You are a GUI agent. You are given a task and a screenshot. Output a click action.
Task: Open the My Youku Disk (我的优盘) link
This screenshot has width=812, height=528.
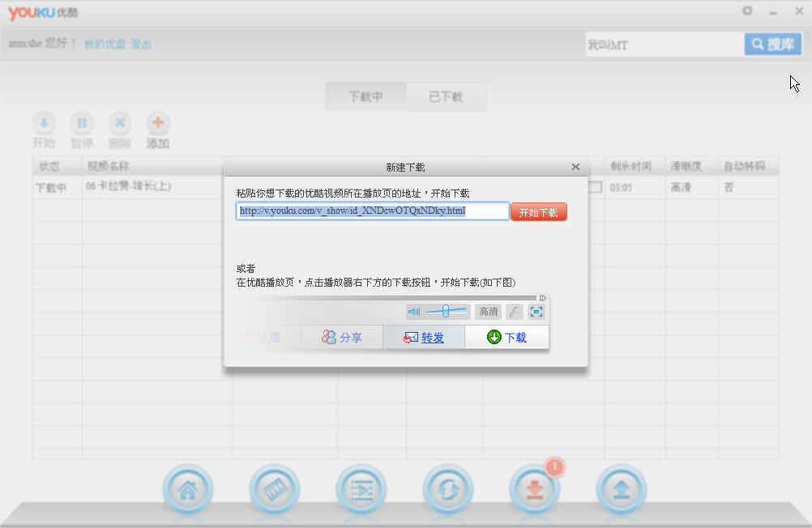pyautogui.click(x=105, y=44)
